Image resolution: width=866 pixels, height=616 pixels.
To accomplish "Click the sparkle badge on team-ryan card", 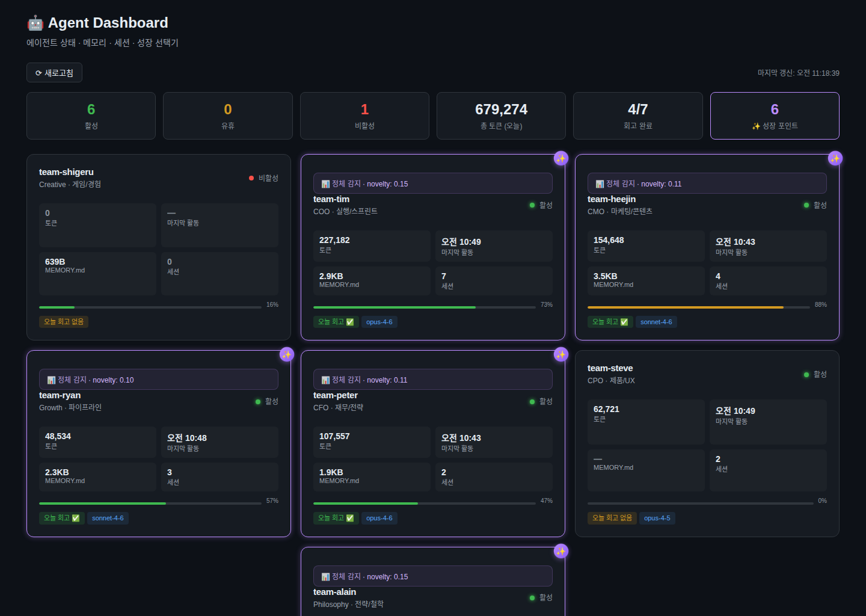I will coord(286,354).
